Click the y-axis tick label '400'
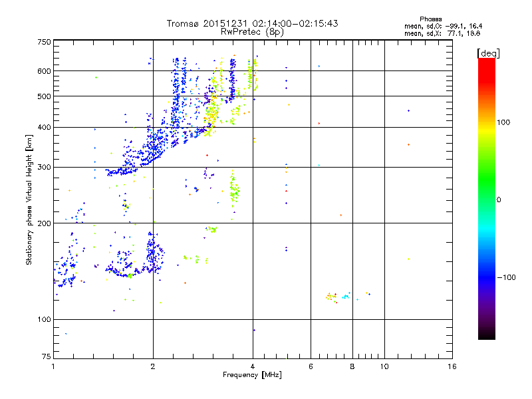The height and width of the screenshot is (399, 532). pos(45,128)
